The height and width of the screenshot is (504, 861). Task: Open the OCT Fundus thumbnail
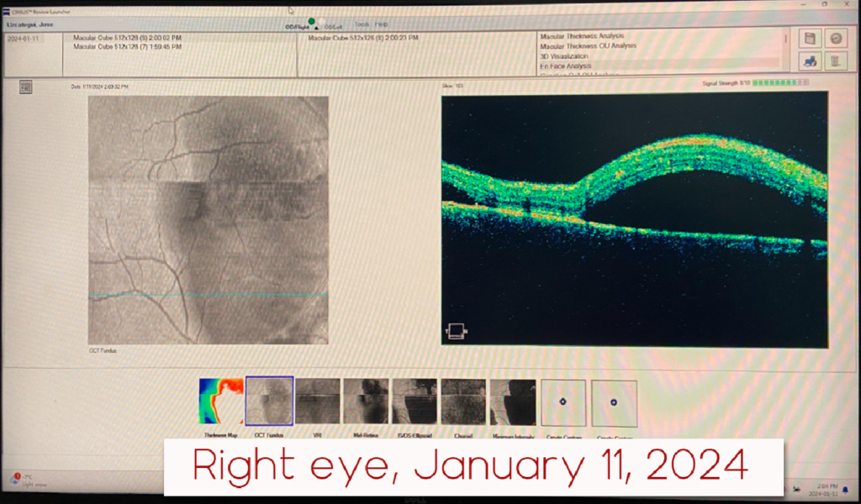pos(269,402)
